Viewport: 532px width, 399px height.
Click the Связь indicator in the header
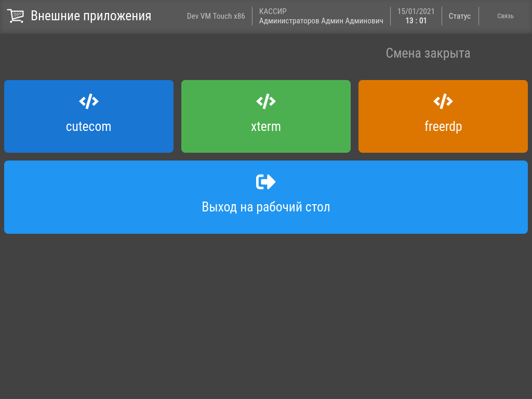pyautogui.click(x=505, y=16)
